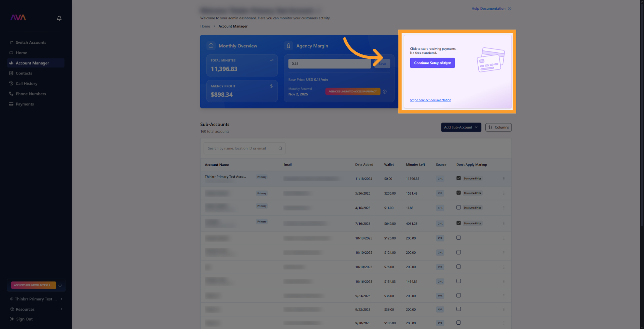Click Primary tag on Thinkrr Primary Test row
The image size is (644, 329).
[262, 177]
